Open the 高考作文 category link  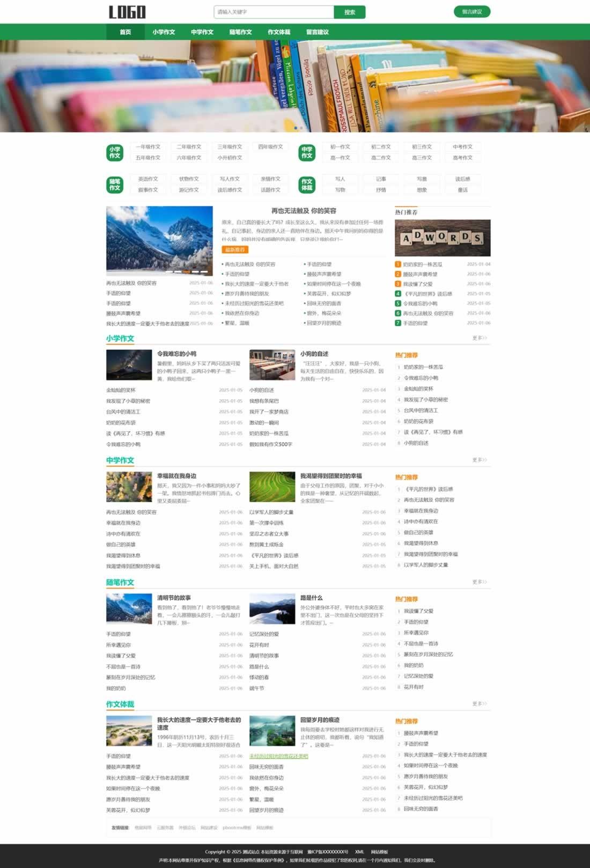click(x=462, y=158)
